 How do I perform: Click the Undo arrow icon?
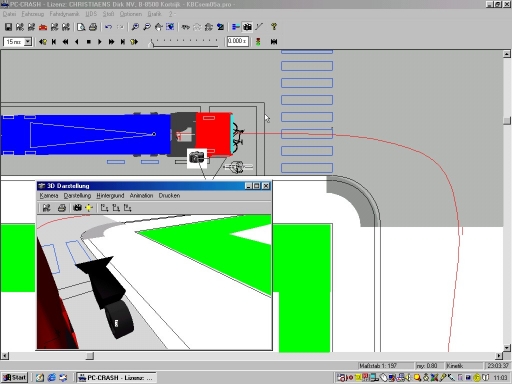(x=108, y=27)
